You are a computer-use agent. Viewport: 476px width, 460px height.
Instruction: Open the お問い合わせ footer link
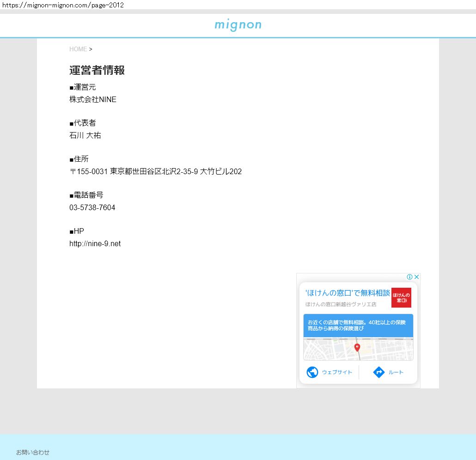33,452
